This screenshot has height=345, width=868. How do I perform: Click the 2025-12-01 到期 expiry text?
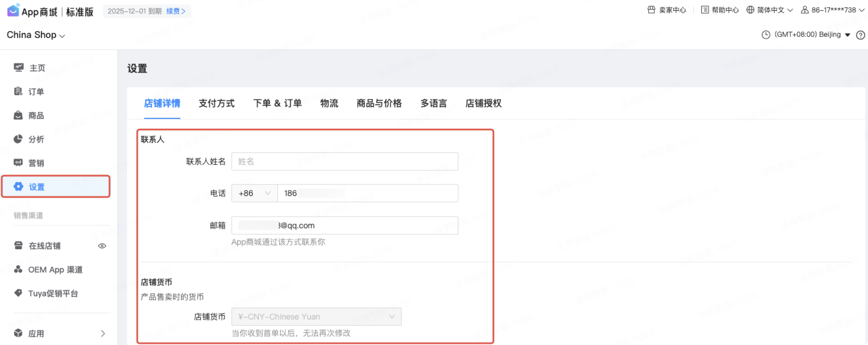pos(135,11)
